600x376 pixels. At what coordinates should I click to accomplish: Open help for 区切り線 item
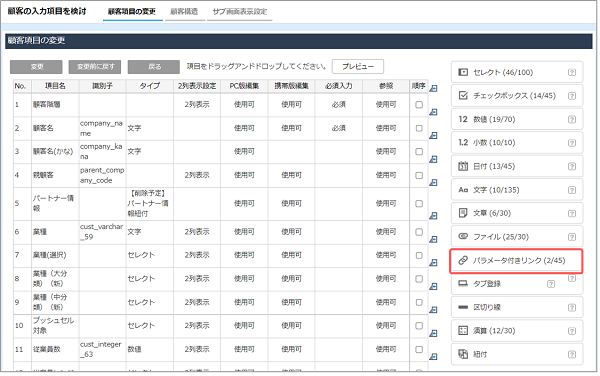click(x=572, y=308)
